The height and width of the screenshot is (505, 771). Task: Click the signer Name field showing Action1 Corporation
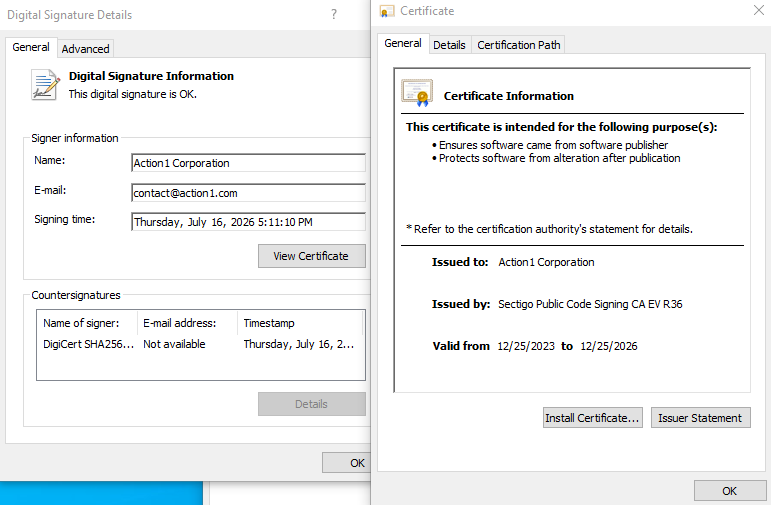pyautogui.click(x=248, y=163)
